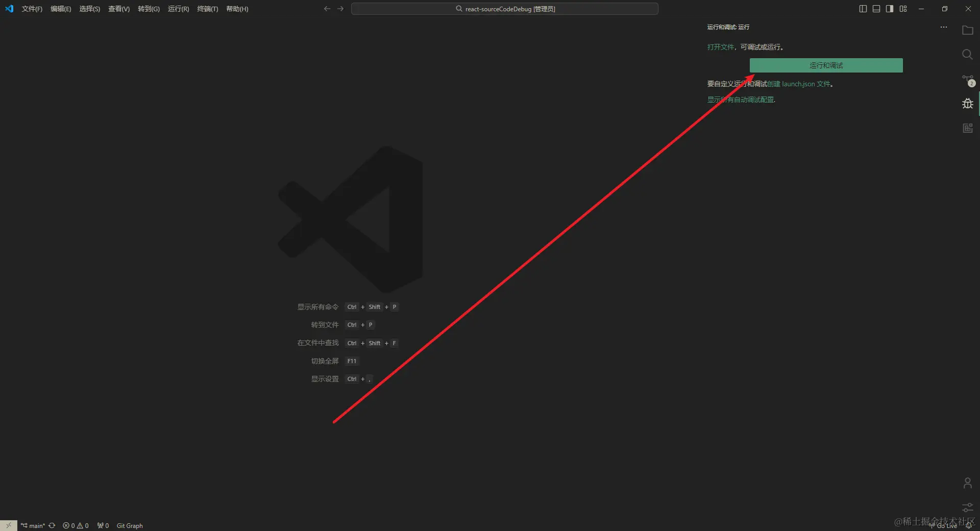
Task: Open the Run and Debug views more actions menu
Action: pyautogui.click(x=944, y=27)
